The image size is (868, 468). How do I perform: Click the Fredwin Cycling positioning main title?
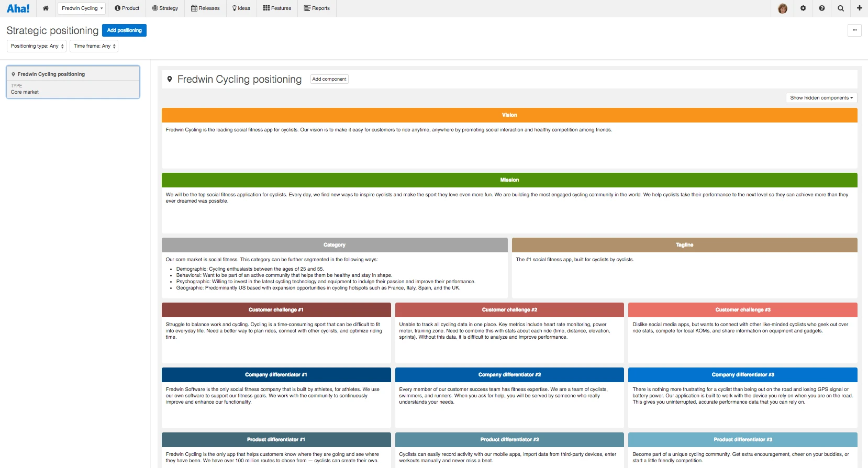[x=239, y=79]
